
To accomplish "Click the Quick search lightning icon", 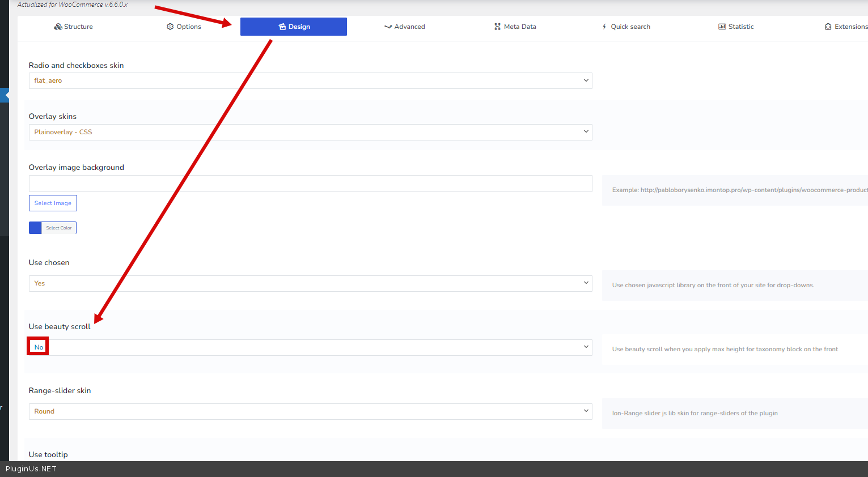I will pos(604,27).
